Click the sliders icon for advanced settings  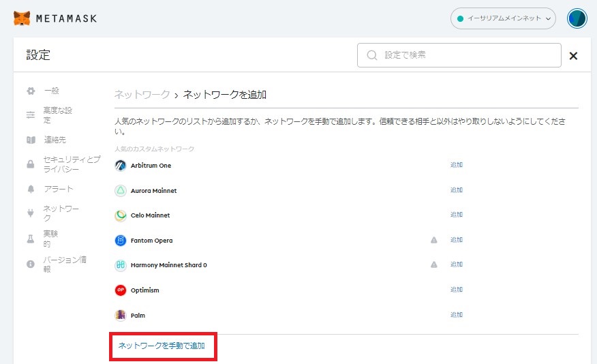31,115
